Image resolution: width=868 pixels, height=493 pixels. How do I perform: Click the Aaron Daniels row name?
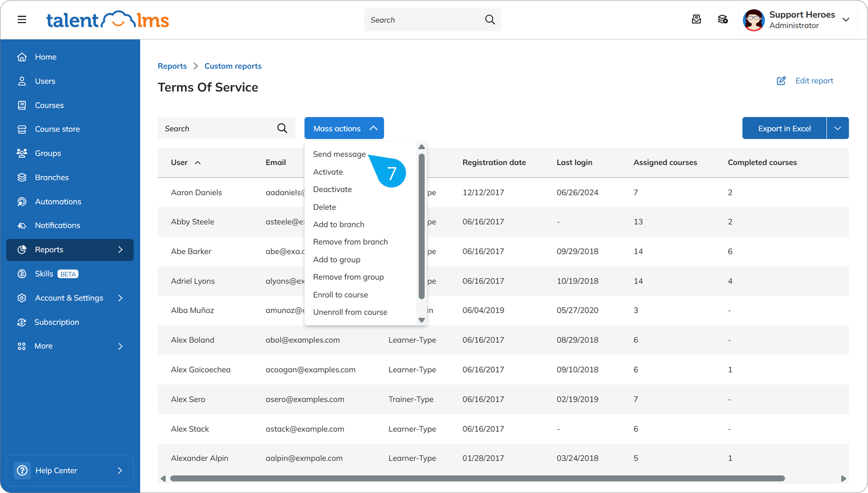(x=196, y=193)
